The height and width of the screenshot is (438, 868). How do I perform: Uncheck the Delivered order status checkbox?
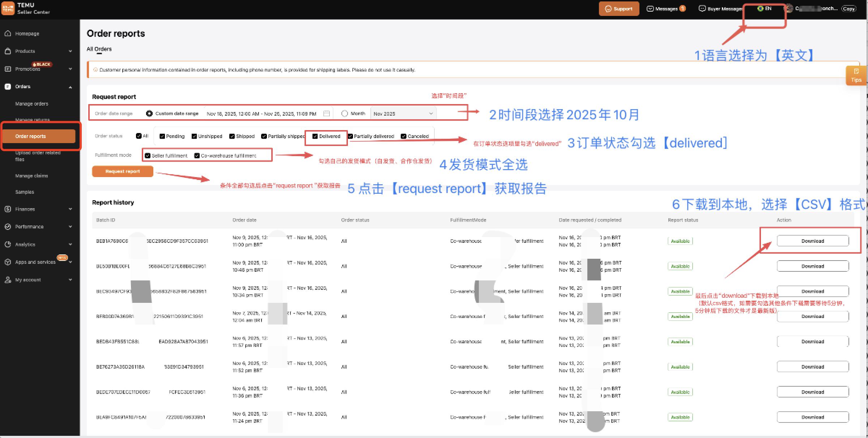(x=315, y=136)
